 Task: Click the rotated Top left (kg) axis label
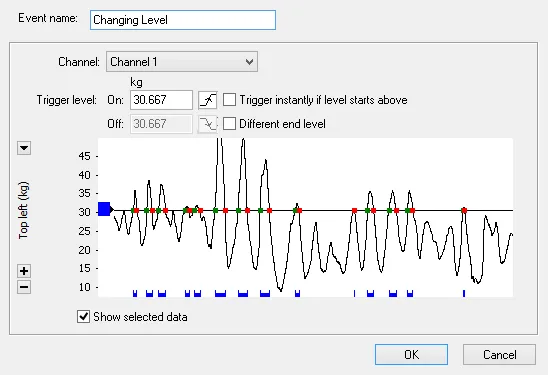click(23, 210)
